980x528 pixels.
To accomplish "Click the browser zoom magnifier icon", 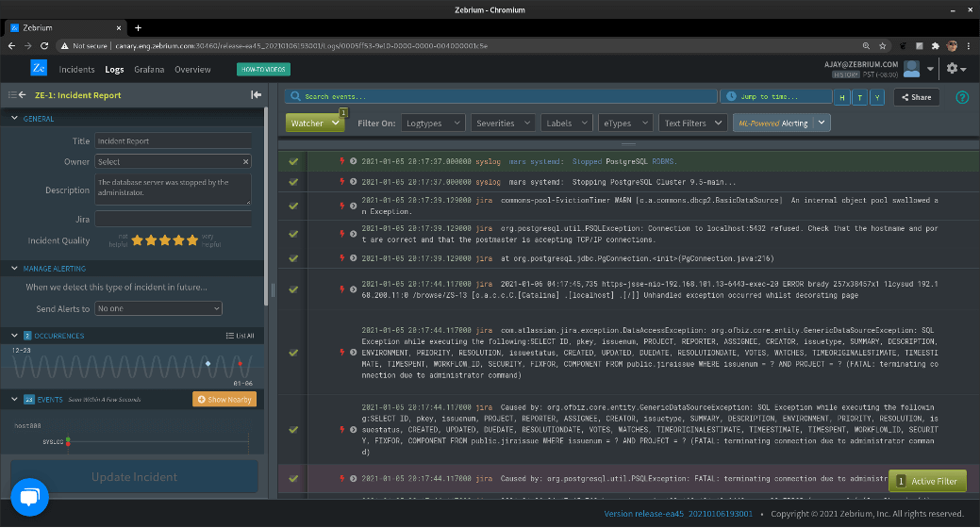I will (866, 45).
